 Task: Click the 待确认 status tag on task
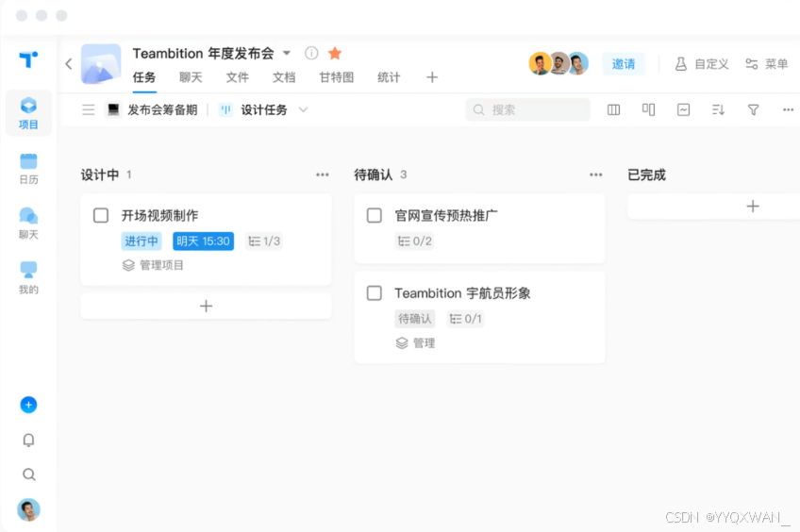[x=415, y=319]
